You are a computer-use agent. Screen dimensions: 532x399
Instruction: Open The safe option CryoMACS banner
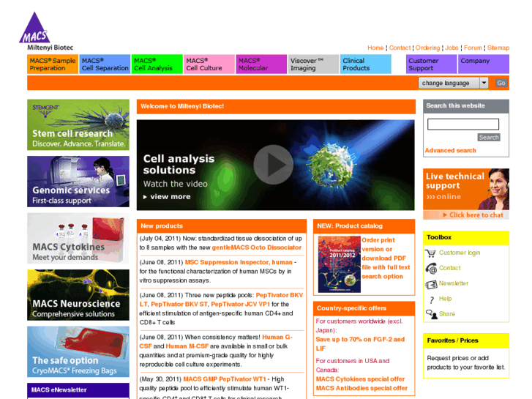[x=78, y=351]
